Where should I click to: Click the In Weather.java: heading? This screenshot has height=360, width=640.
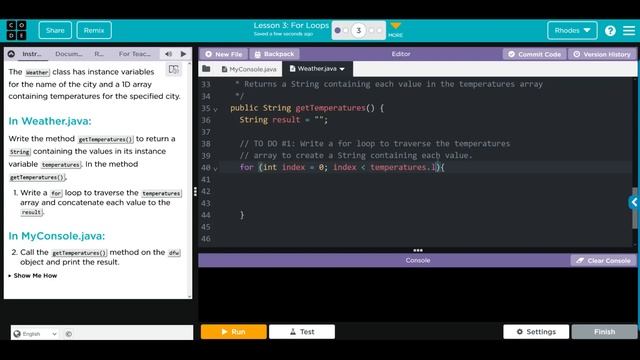(x=50, y=121)
